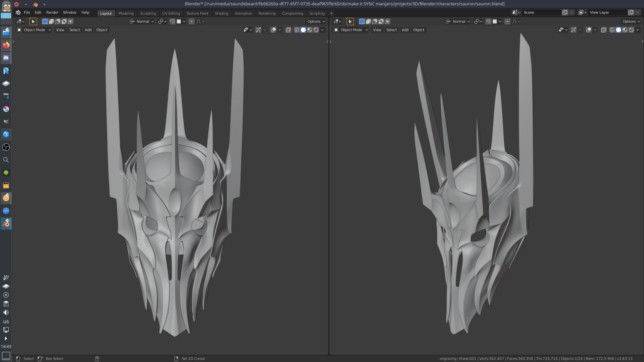Toggle snapping magnet in right viewport
This screenshot has width=644, height=362.
coord(488,21)
